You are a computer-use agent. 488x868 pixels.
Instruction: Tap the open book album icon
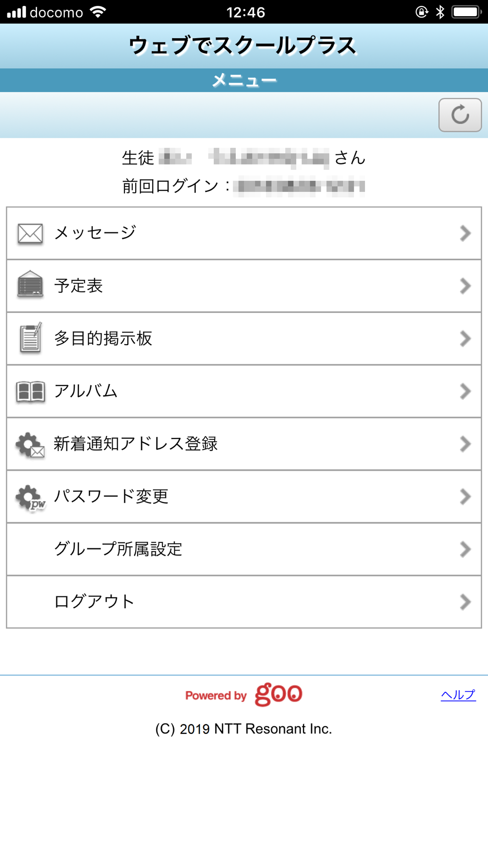point(30,392)
